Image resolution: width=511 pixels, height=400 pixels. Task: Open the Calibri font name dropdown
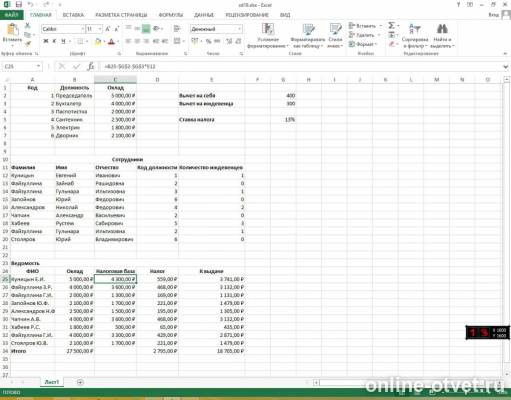click(x=82, y=29)
